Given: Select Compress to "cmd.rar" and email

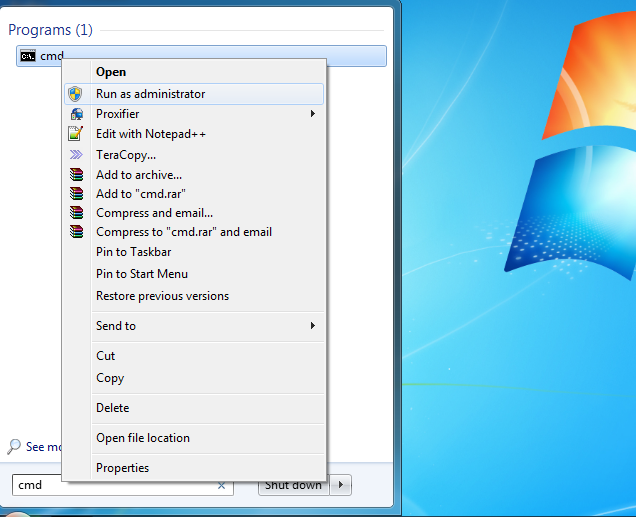Looking at the screenshot, I should [195, 232].
